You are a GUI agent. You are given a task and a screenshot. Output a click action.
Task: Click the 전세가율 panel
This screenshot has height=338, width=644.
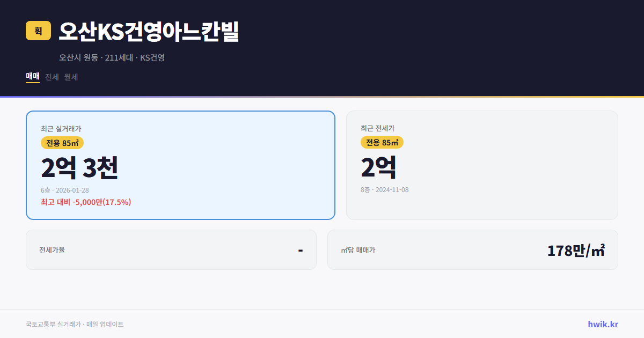click(x=171, y=249)
